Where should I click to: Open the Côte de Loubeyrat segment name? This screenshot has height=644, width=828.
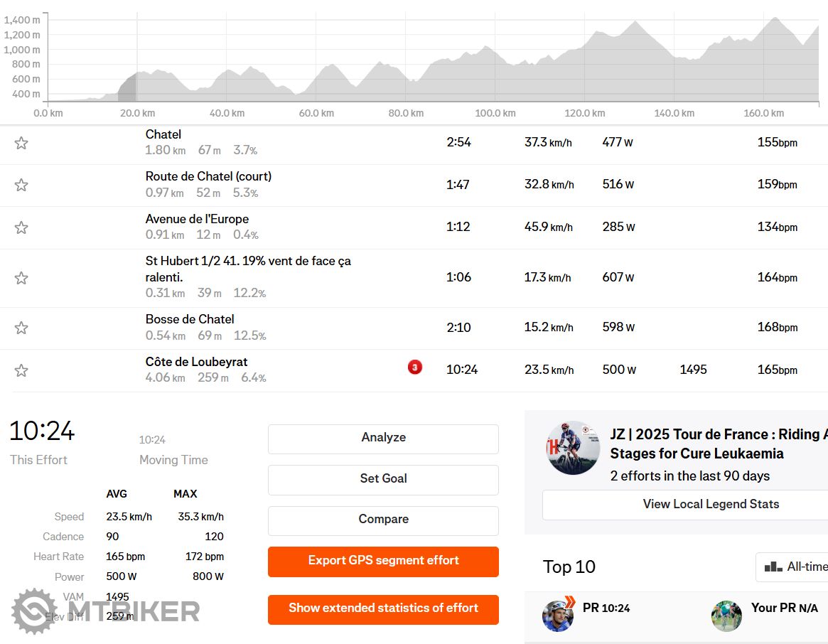(x=196, y=362)
